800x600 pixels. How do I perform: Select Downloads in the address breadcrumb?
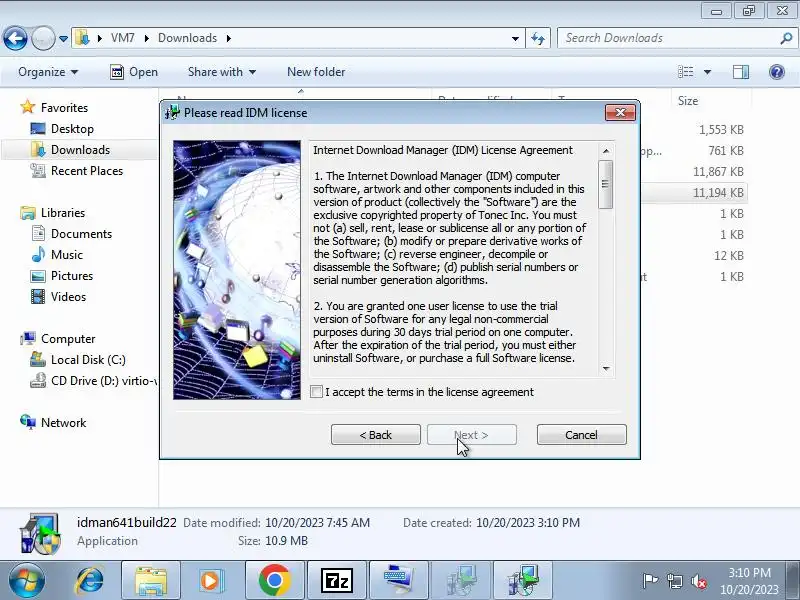[187, 38]
